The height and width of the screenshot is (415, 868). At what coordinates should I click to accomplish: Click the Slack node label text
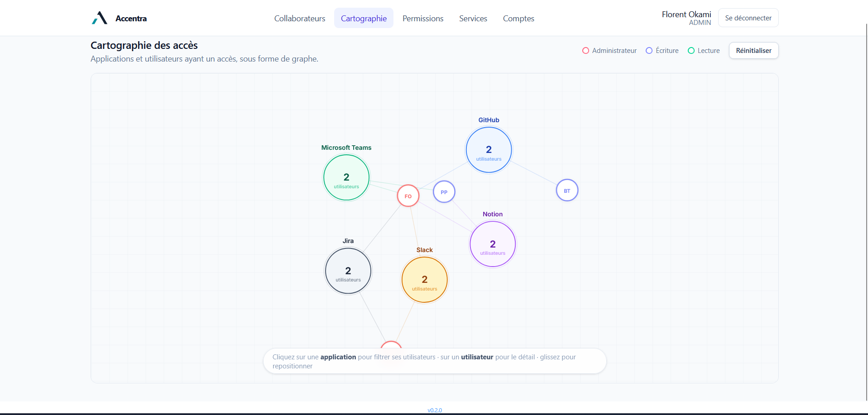[x=425, y=250]
